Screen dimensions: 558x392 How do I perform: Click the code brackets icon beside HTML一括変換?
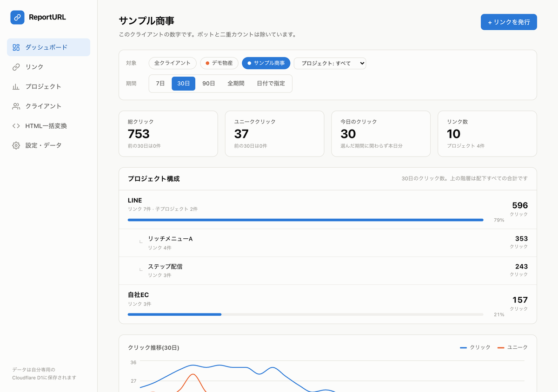pos(16,126)
